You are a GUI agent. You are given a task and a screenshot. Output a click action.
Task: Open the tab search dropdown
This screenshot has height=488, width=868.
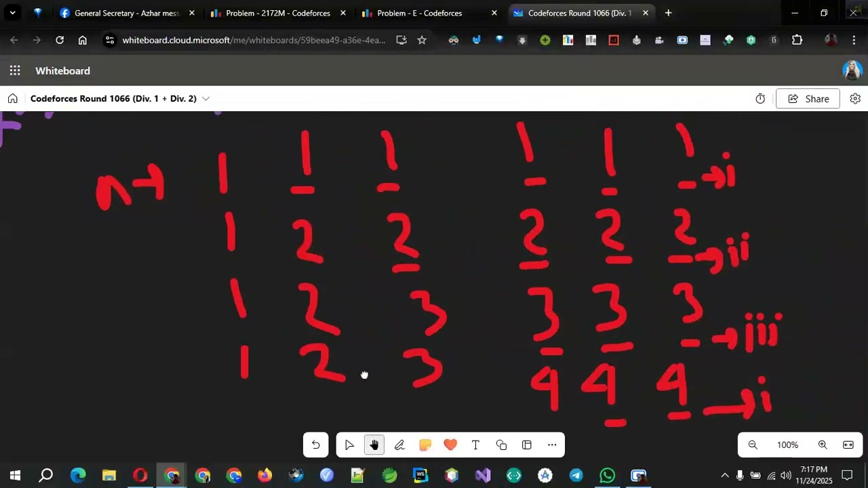(x=12, y=13)
